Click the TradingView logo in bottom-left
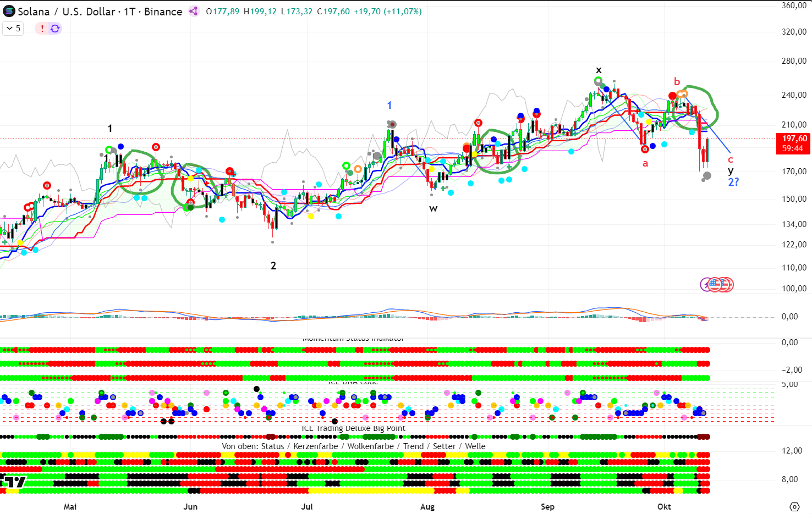This screenshot has height=514, width=812. (14, 482)
